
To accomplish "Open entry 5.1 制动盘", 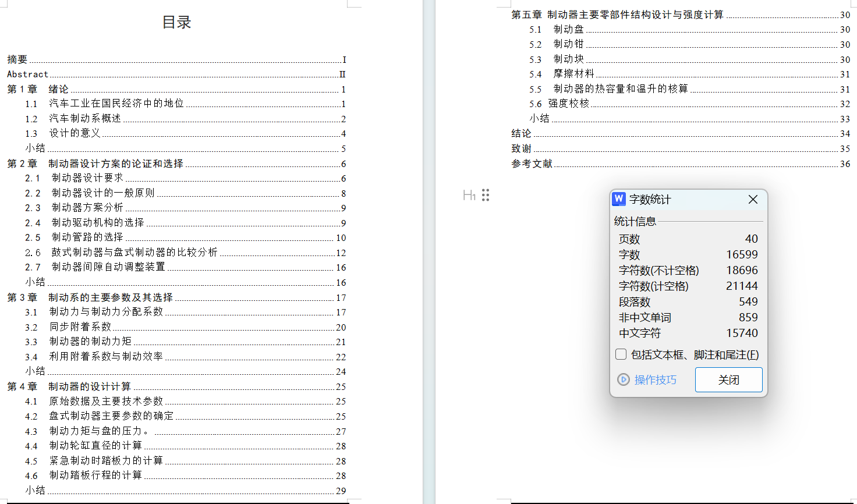I will (x=690, y=29).
